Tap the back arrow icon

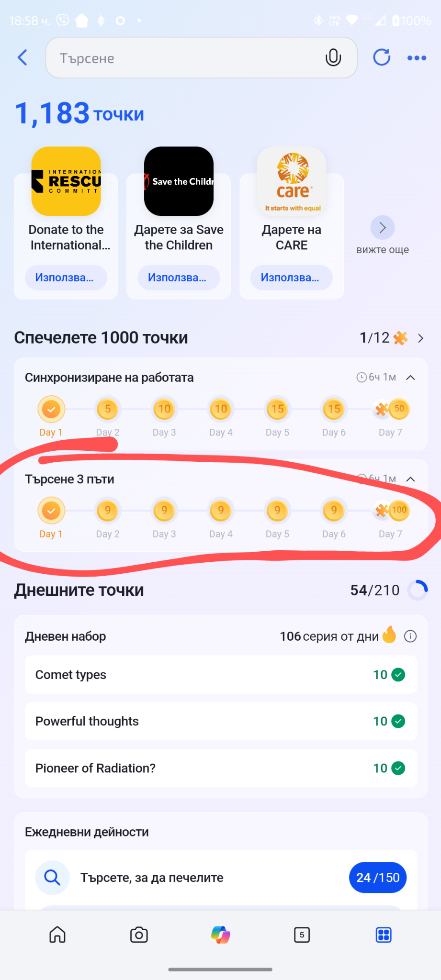tap(23, 57)
